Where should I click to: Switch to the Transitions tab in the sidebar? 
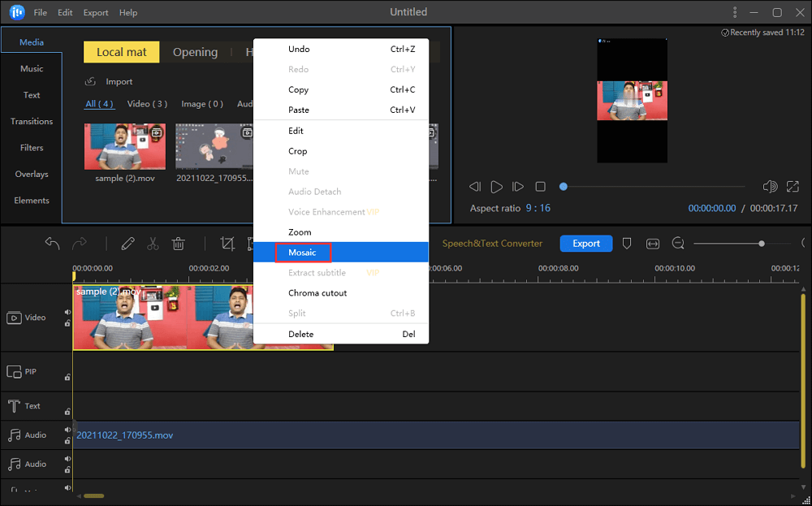click(x=32, y=122)
